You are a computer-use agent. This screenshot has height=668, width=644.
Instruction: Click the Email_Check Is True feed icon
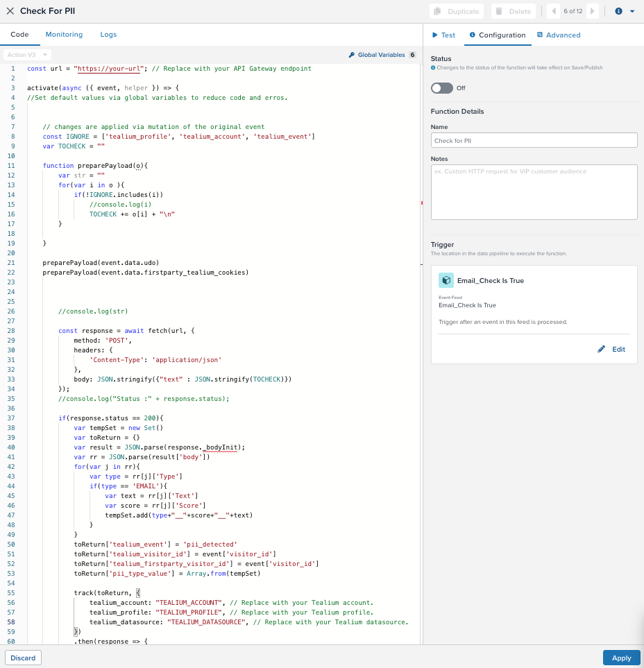(x=446, y=280)
